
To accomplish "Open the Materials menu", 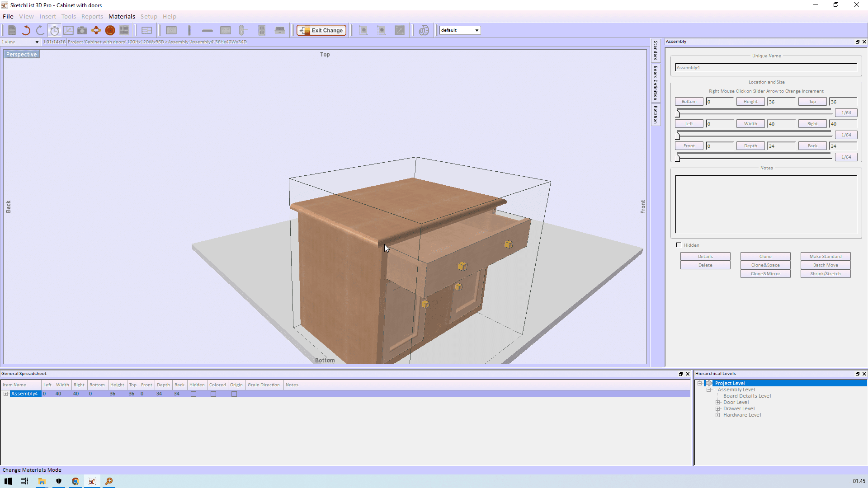I will 122,16.
